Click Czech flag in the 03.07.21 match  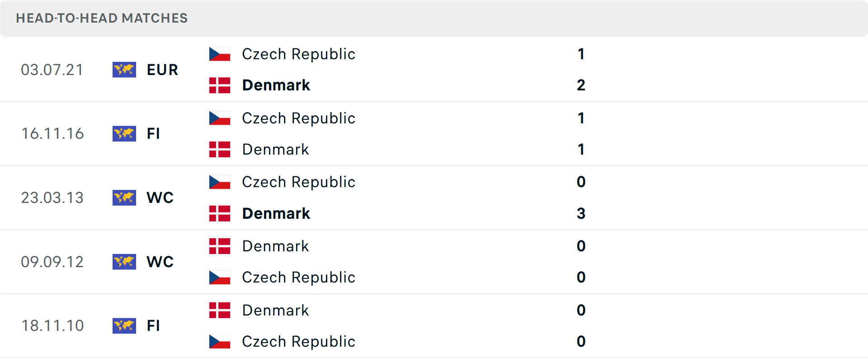pyautogui.click(x=220, y=54)
